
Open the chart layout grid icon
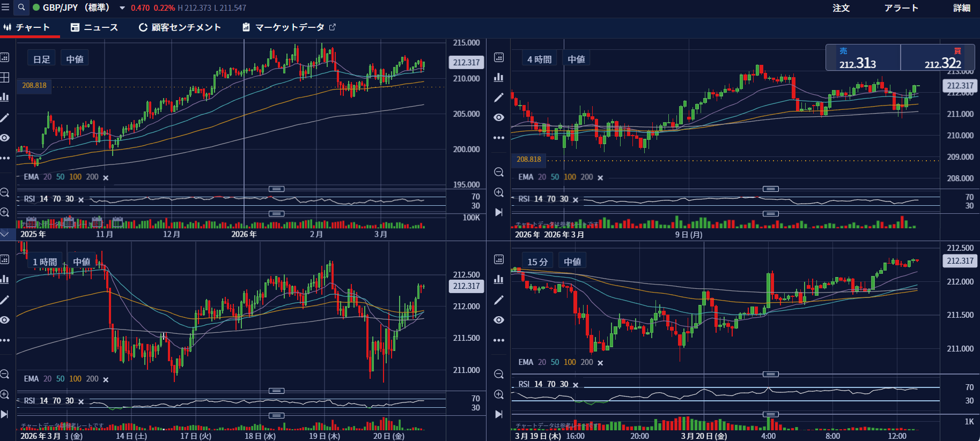pyautogui.click(x=5, y=77)
